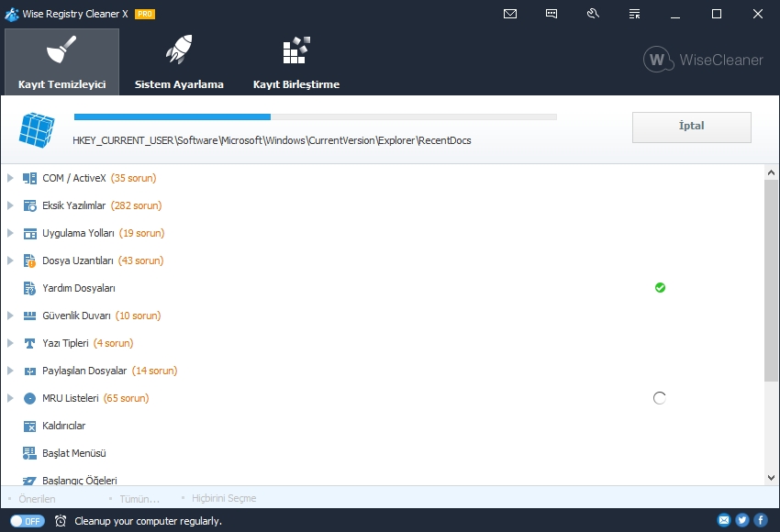Viewport: 780px width, 532px height.
Task: Click the Uygulama Yolları row icon
Action: pos(30,233)
